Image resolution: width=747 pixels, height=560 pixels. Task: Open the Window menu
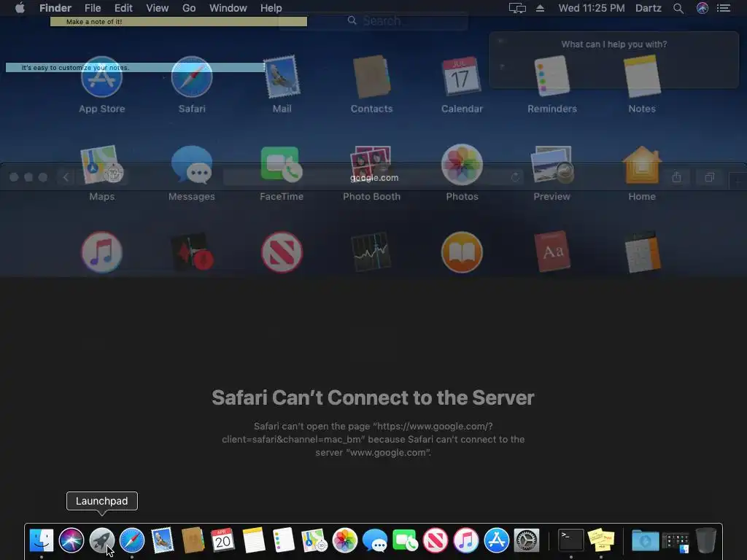[x=228, y=8]
